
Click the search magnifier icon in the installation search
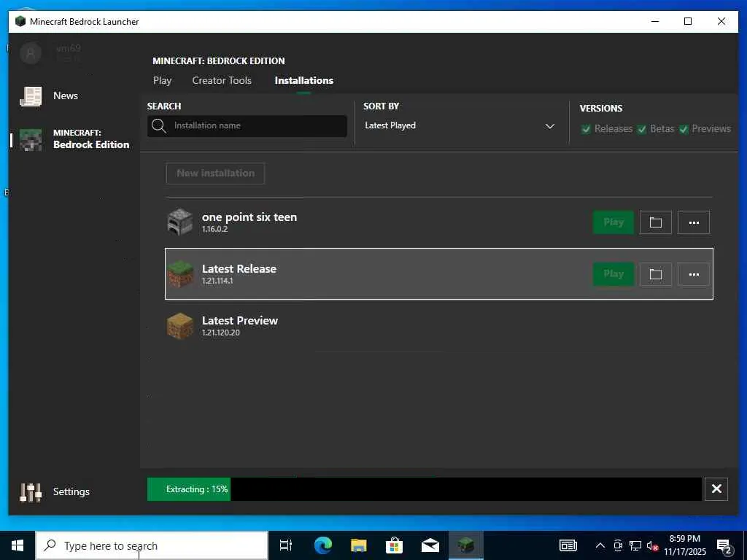pos(158,125)
